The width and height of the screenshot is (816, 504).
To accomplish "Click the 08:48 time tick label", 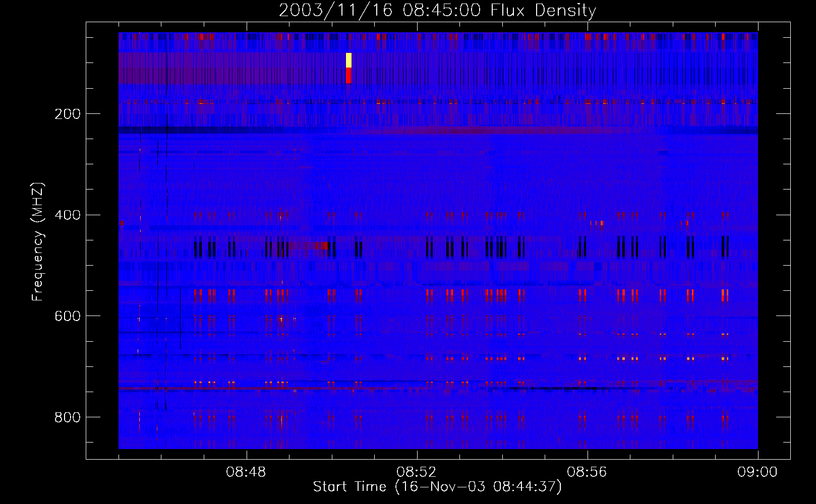I will pyautogui.click(x=246, y=472).
